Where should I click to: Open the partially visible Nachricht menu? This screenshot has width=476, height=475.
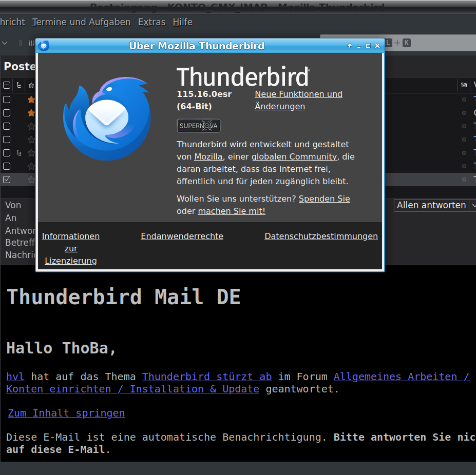(12, 22)
